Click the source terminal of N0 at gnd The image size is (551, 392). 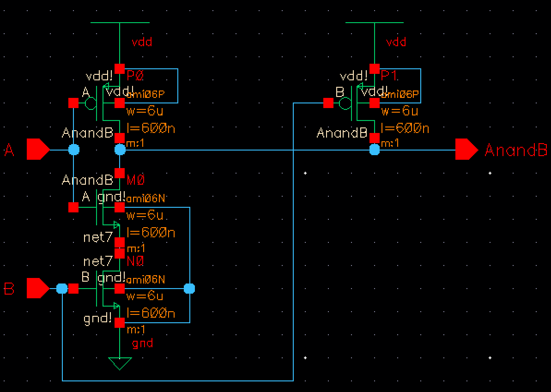[x=120, y=323]
